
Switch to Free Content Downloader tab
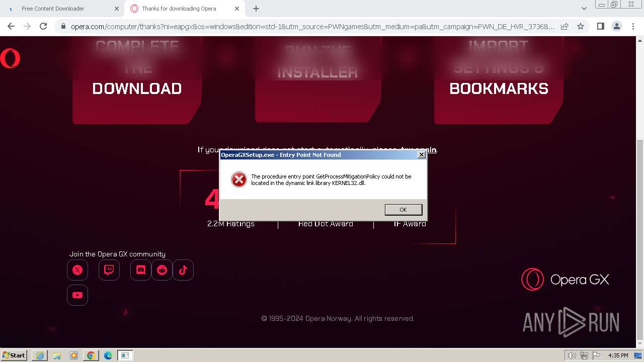pyautogui.click(x=62, y=9)
